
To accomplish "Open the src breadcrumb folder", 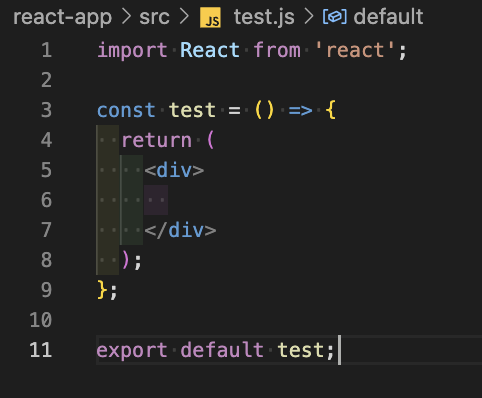I will [154, 17].
